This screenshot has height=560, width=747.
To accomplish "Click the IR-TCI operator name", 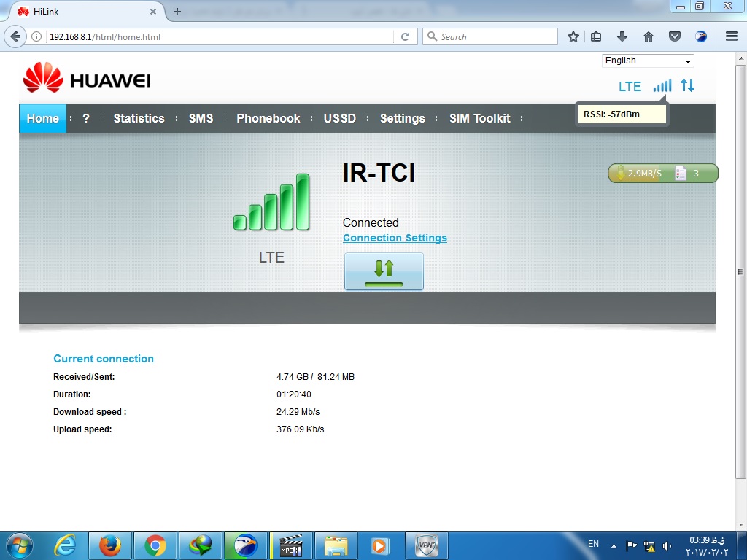I will pyautogui.click(x=379, y=172).
